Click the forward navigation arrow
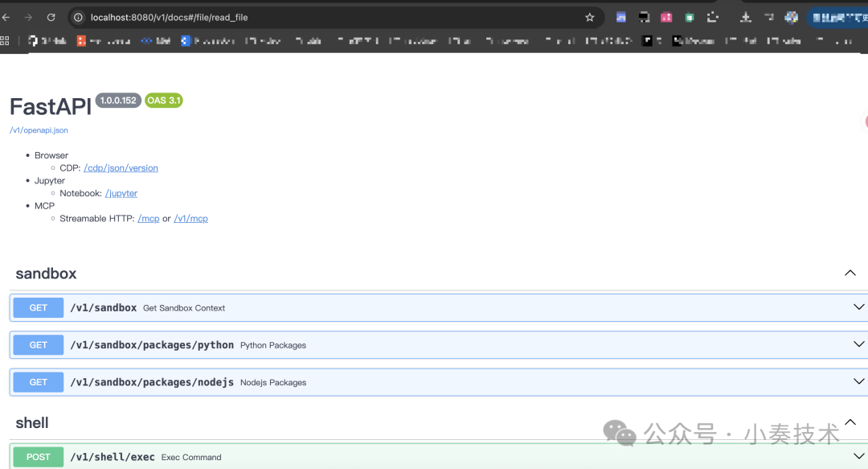This screenshot has width=868, height=469. [x=30, y=16]
